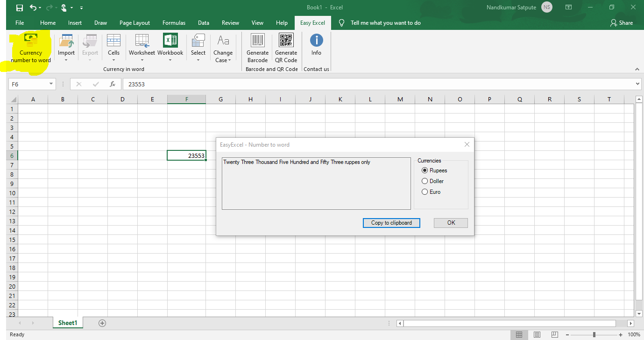Viewport: 644px width, 340px height.
Task: Select the Doller currency option
Action: point(425,181)
